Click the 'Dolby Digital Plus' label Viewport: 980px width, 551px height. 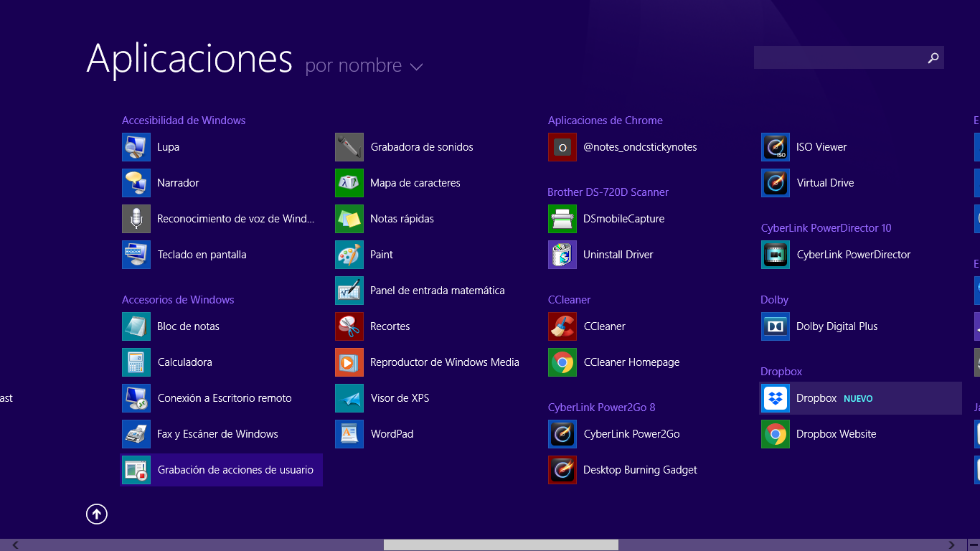(x=837, y=326)
